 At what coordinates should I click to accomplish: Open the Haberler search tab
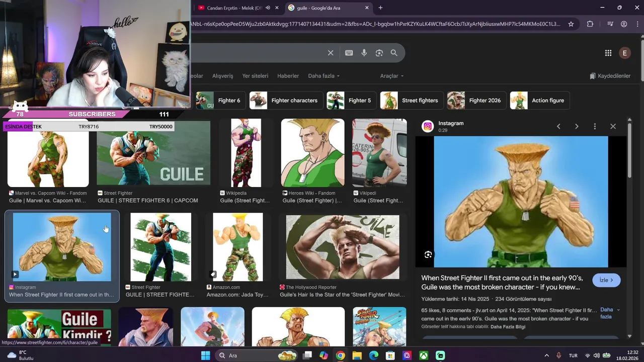click(288, 76)
